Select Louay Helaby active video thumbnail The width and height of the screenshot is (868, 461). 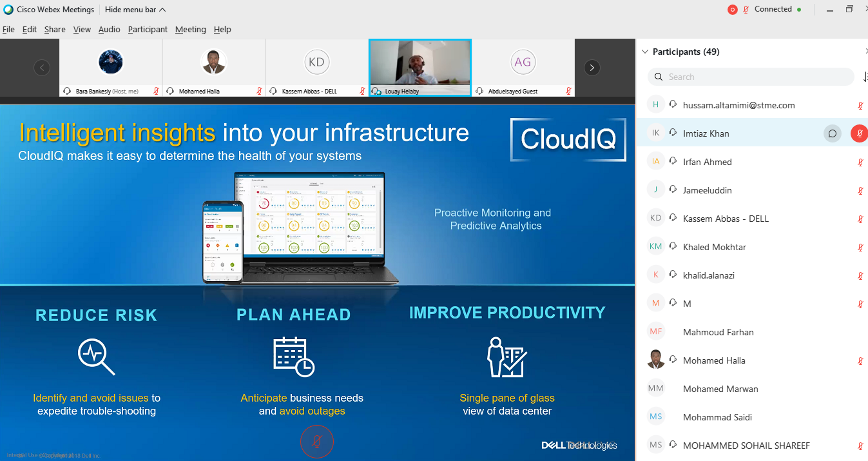[x=420, y=68]
